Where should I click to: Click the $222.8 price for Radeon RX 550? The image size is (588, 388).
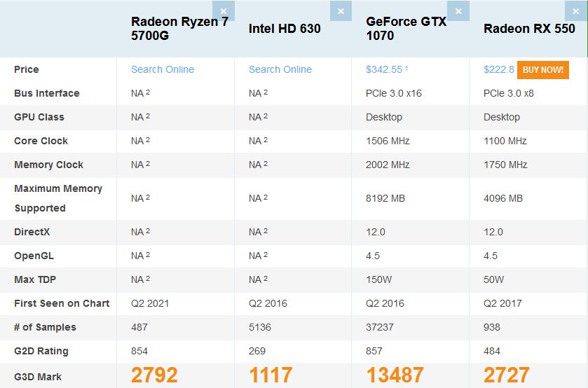pos(499,69)
